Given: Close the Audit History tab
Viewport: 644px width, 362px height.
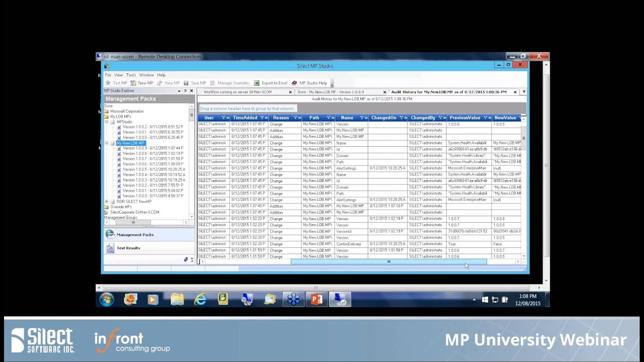Looking at the screenshot, I should coord(515,92).
